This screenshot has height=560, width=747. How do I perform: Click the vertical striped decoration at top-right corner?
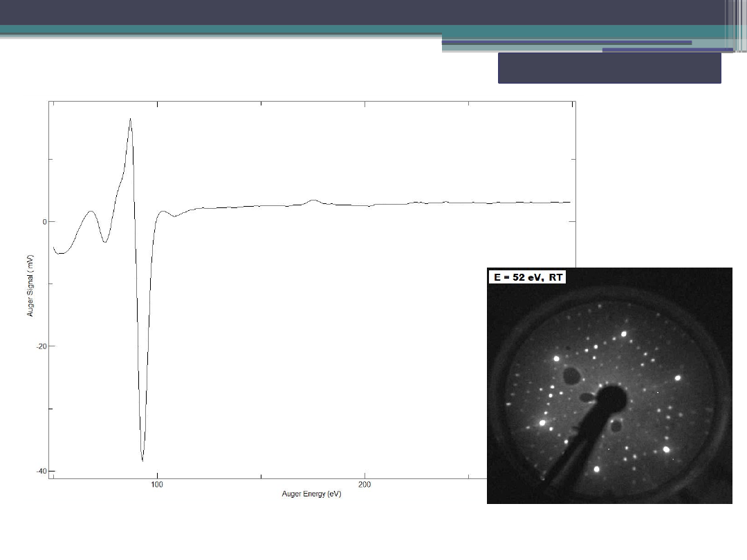tap(736, 24)
